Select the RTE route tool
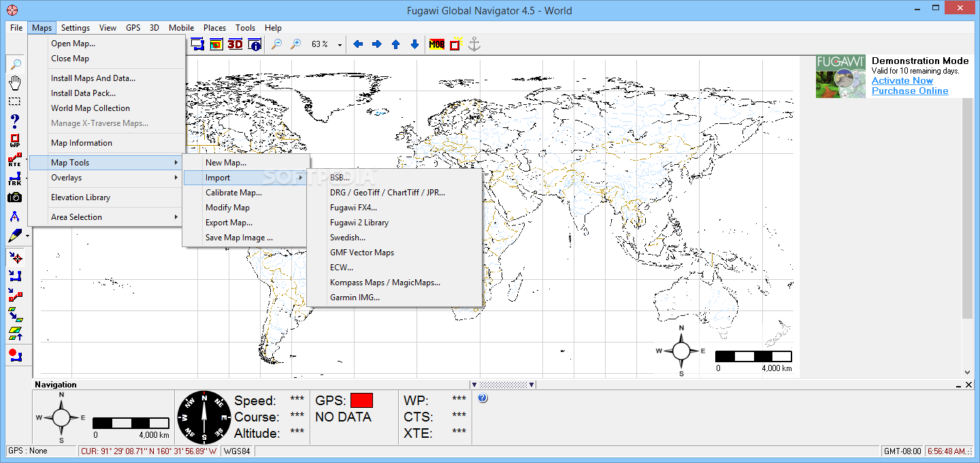 15,160
